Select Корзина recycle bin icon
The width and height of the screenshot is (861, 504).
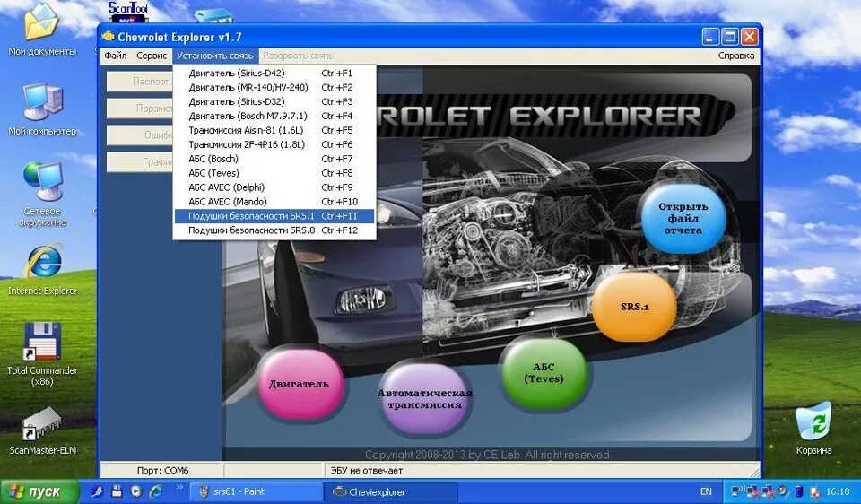click(813, 429)
